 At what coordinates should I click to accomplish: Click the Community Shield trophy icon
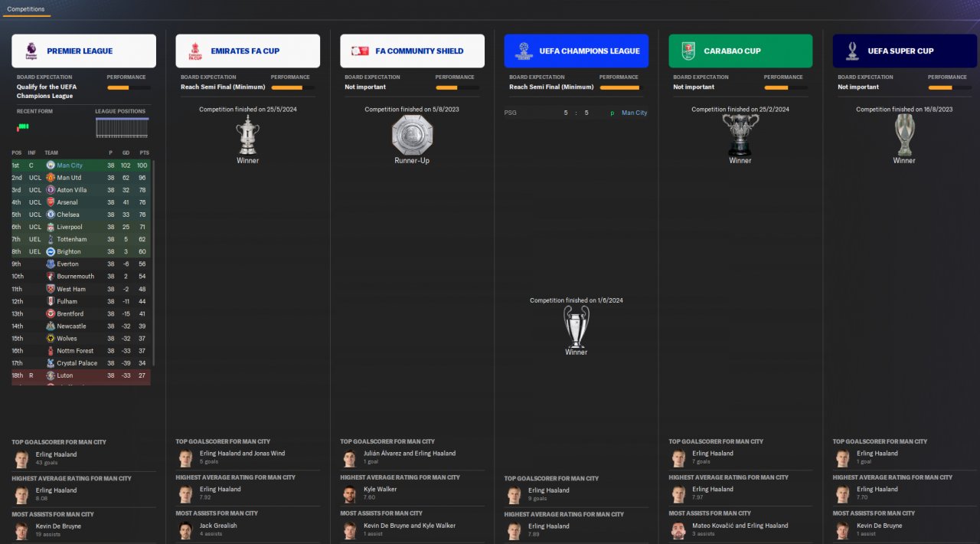[x=412, y=135]
